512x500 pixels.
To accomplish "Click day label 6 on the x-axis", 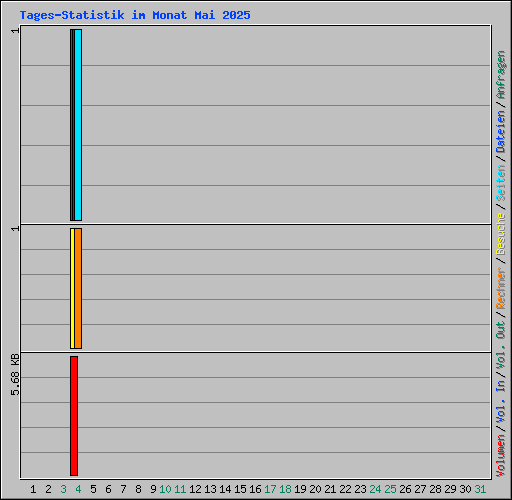I will pos(108,489).
